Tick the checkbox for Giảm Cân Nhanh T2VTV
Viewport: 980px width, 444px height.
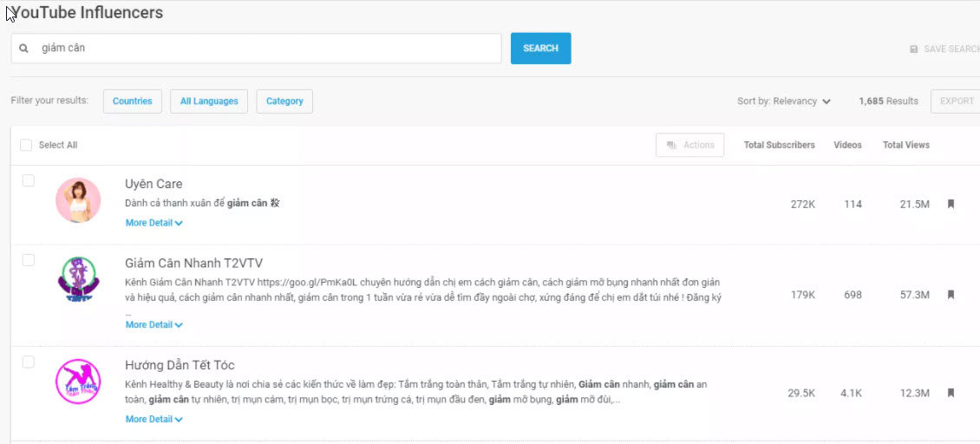coord(29,260)
